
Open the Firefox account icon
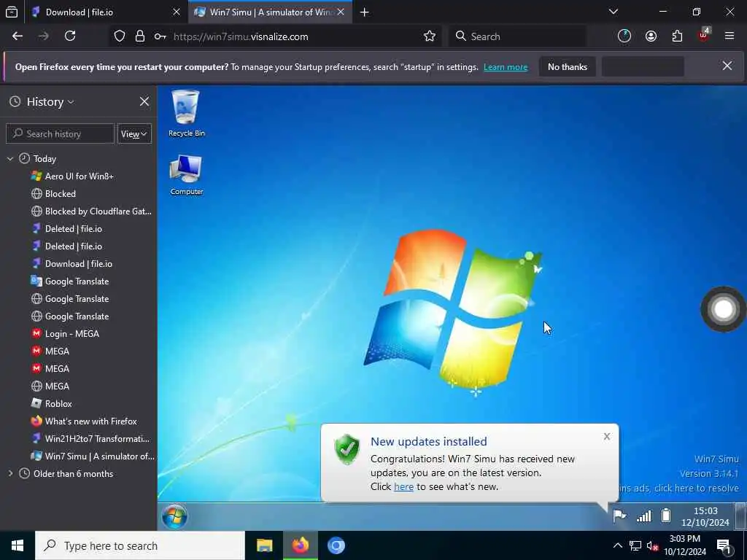pyautogui.click(x=651, y=36)
